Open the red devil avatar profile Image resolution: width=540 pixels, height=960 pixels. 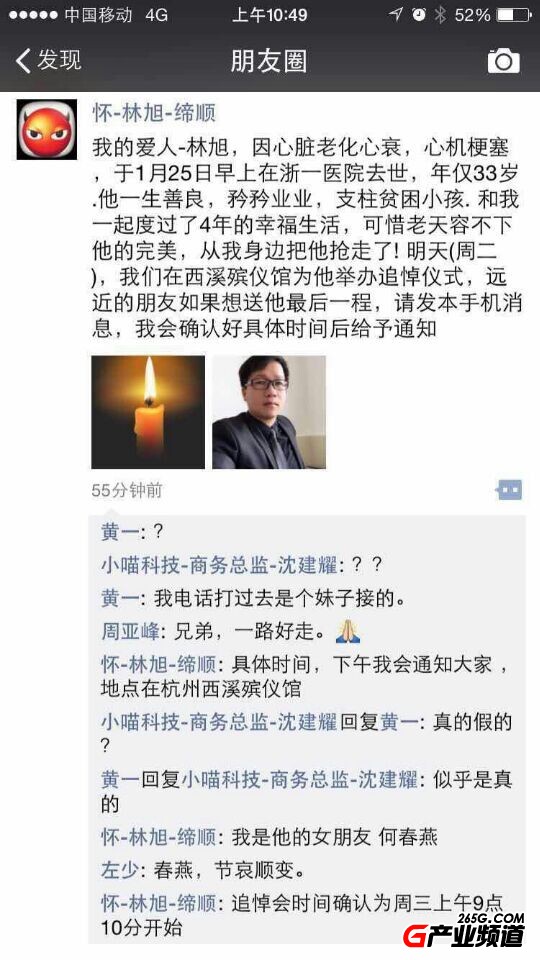click(47, 129)
